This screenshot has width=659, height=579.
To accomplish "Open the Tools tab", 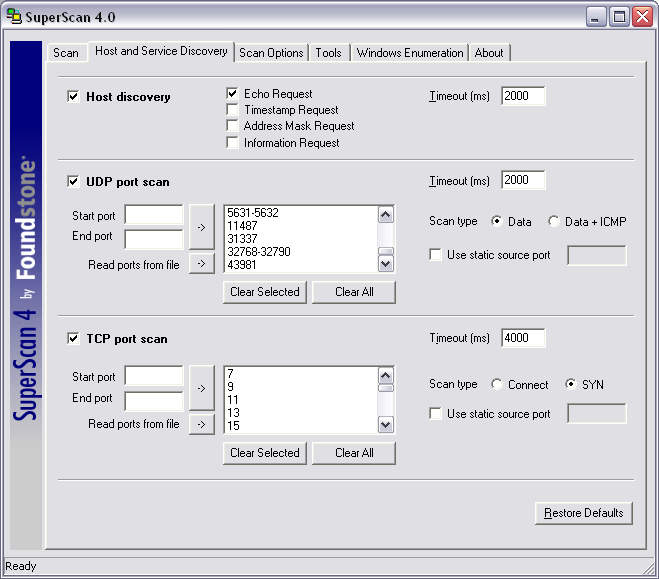I will point(329,53).
